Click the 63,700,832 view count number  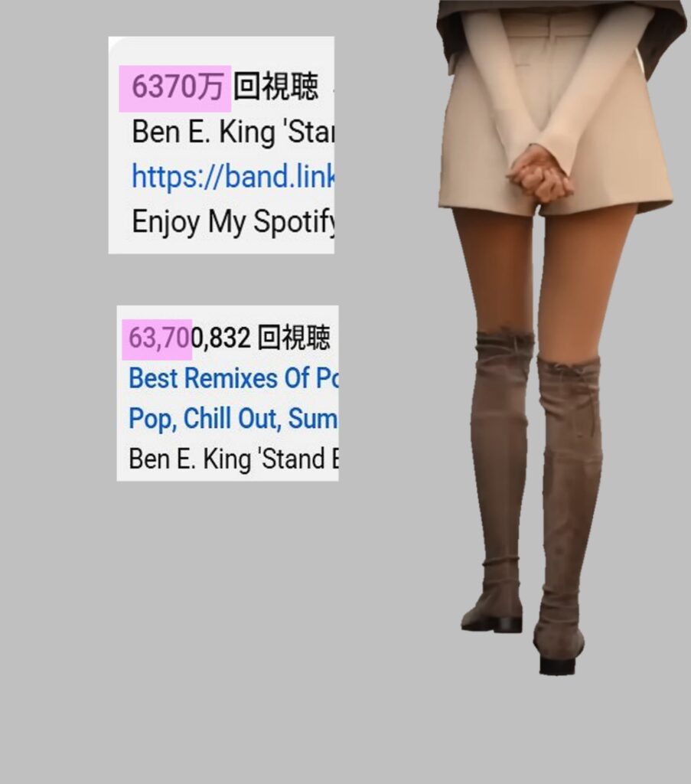(189, 338)
